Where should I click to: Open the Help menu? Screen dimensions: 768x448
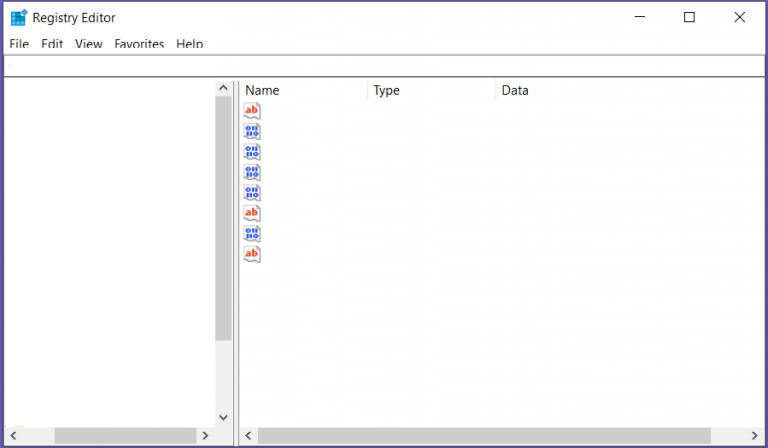click(190, 44)
